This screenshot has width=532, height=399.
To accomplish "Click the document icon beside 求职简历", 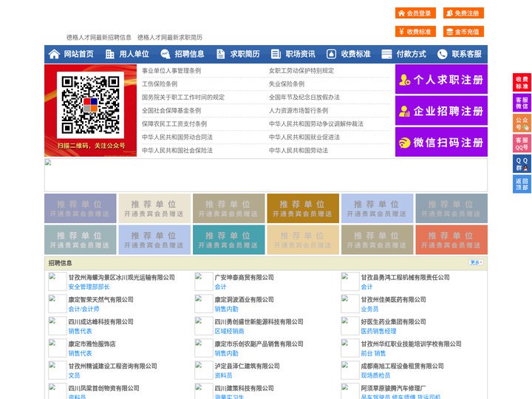I will tap(220, 54).
